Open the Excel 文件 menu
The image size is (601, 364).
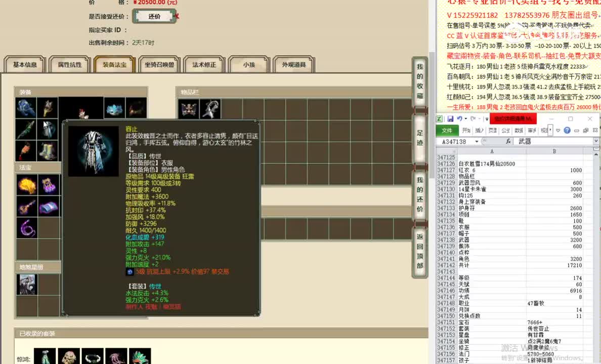point(447,130)
